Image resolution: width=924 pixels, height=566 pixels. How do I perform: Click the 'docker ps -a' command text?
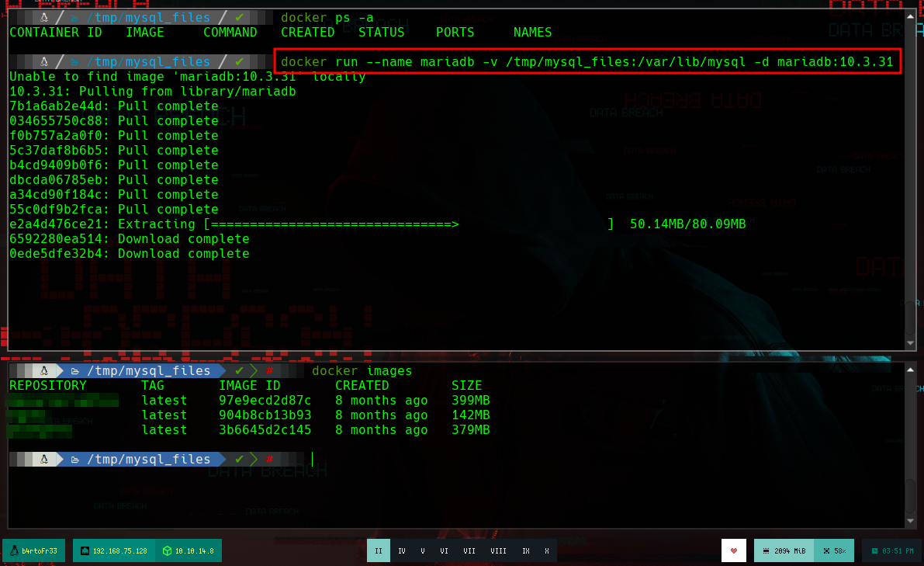(327, 18)
